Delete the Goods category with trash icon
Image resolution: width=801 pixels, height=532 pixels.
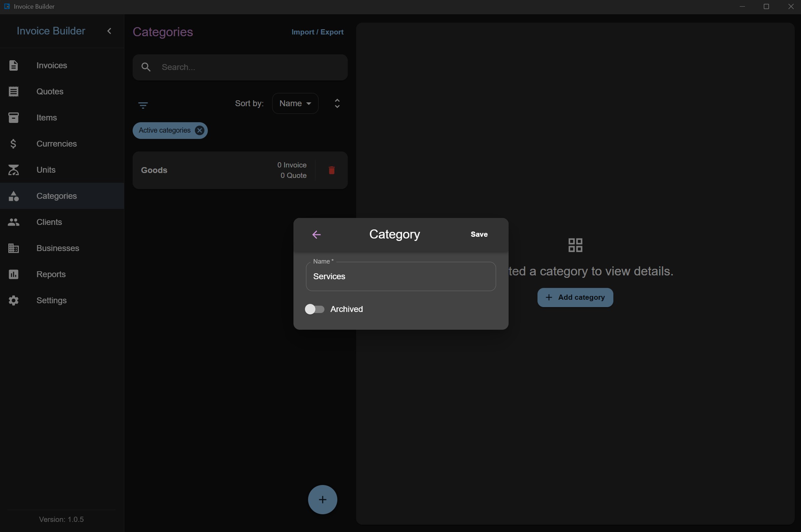[x=331, y=170]
